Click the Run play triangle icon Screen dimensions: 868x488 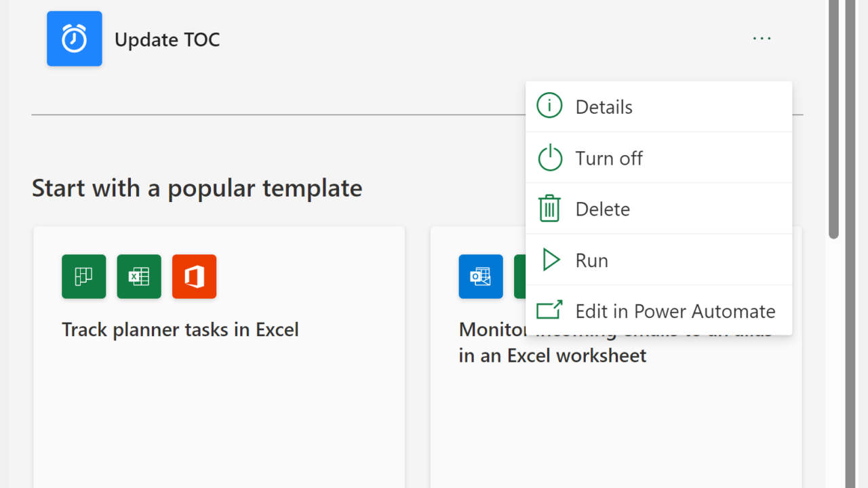click(x=551, y=260)
